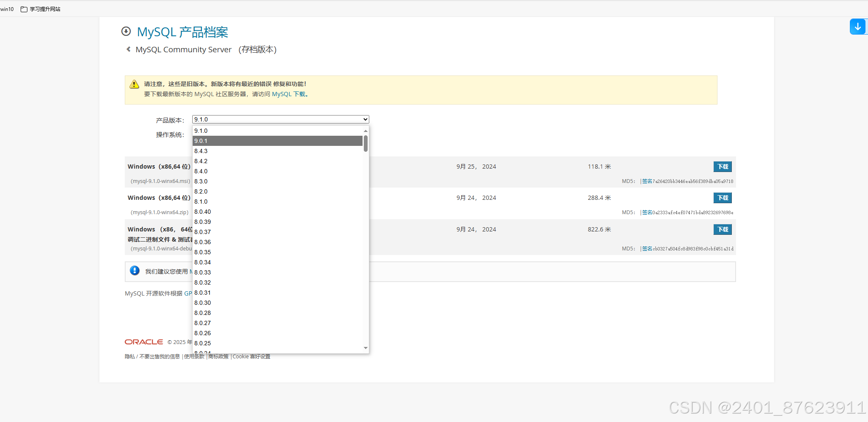
Task: Open the 签名 link for the msi file
Action: tap(647, 181)
